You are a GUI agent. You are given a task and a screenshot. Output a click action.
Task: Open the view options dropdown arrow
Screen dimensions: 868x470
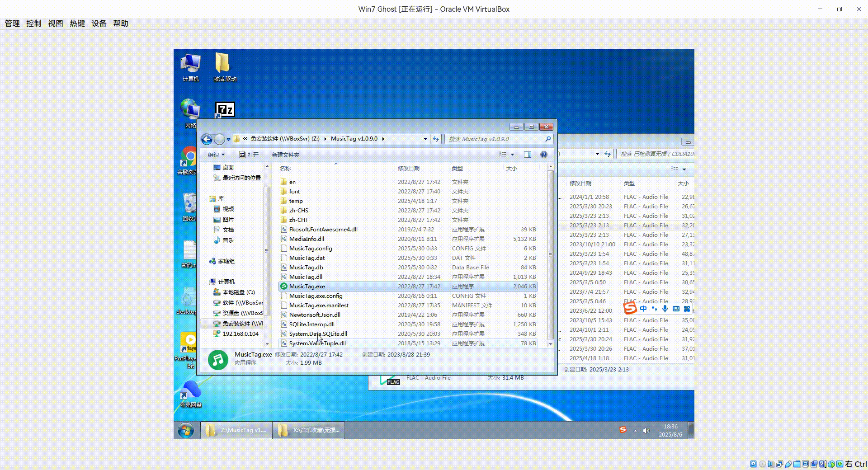point(512,155)
